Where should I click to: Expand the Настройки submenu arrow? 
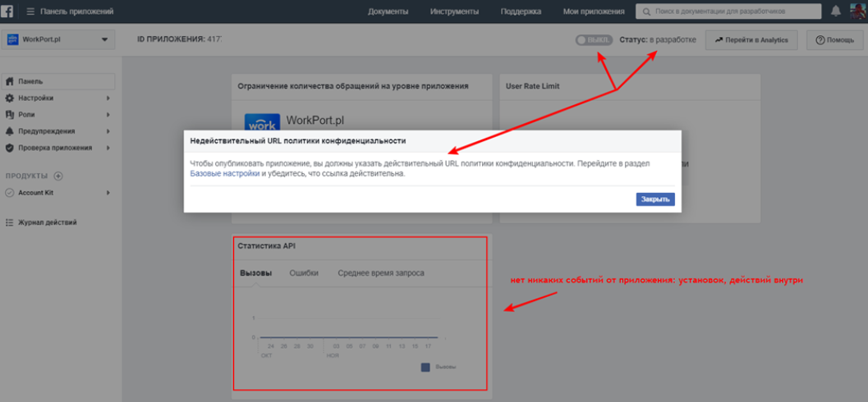tap(108, 98)
